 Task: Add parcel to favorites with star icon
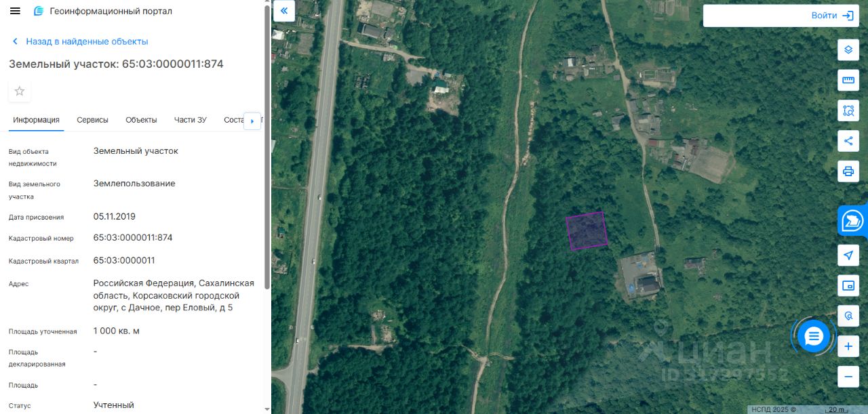click(x=20, y=91)
